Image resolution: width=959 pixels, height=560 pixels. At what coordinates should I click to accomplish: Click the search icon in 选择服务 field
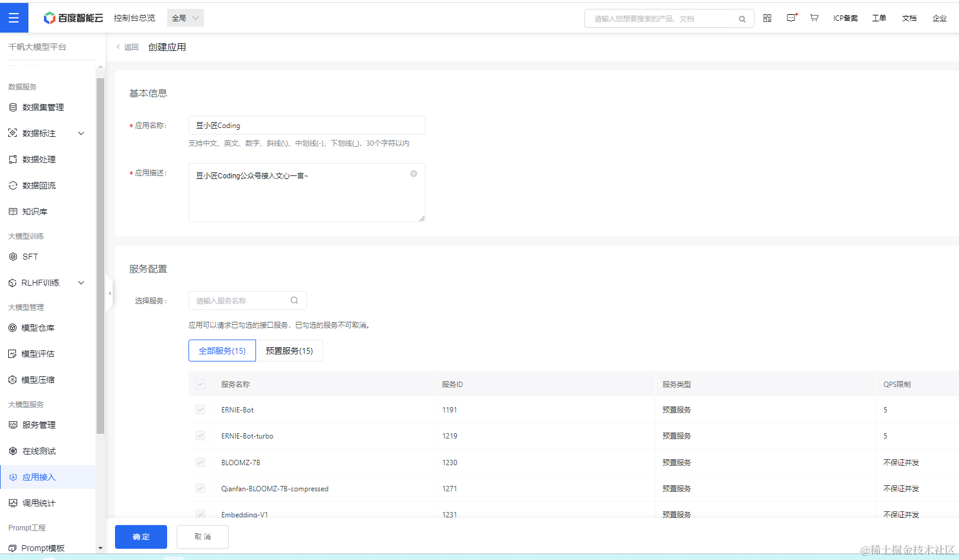tap(294, 300)
